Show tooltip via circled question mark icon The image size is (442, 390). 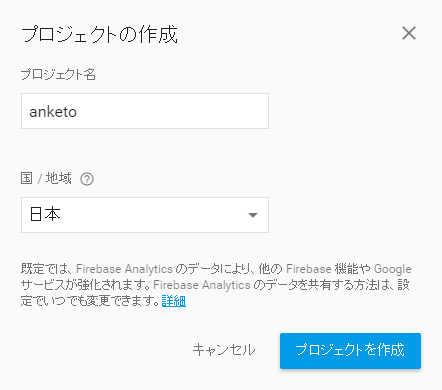click(87, 179)
